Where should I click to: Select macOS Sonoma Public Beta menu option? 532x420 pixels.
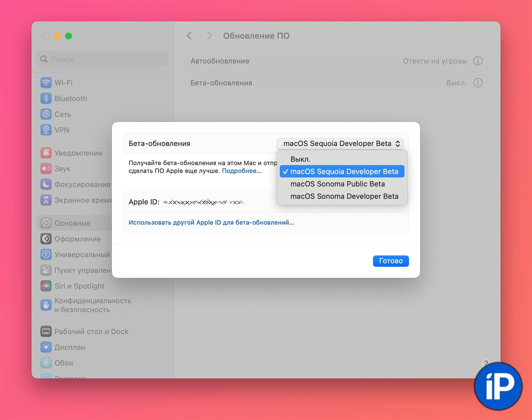point(342,184)
